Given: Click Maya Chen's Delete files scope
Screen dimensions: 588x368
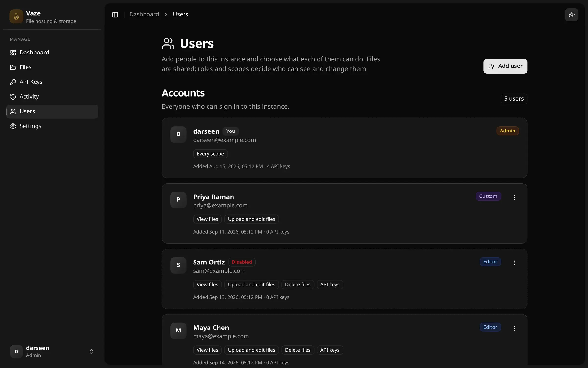Looking at the screenshot, I should coord(298,350).
